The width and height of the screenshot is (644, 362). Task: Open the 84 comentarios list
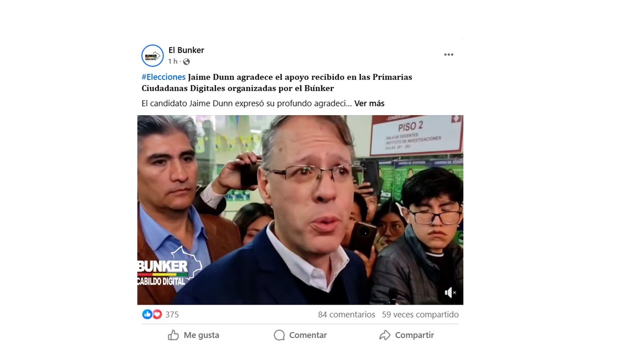(x=347, y=314)
